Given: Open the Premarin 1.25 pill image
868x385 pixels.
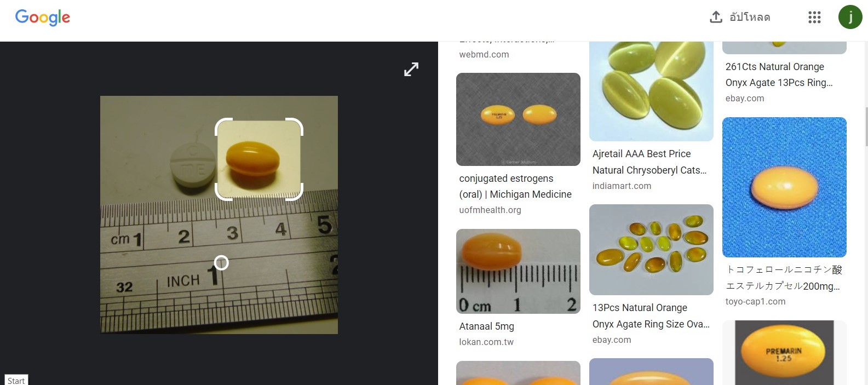Looking at the screenshot, I should [784, 353].
